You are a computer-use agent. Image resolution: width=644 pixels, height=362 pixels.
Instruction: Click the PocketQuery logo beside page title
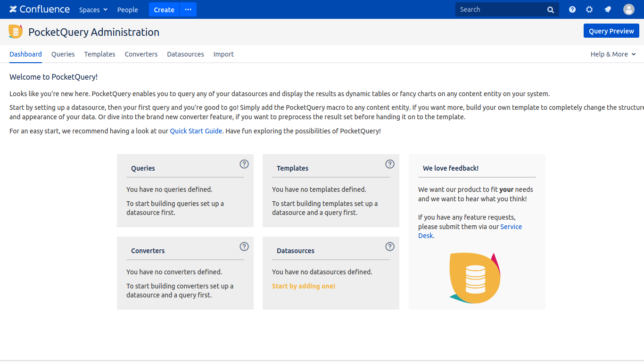16,32
